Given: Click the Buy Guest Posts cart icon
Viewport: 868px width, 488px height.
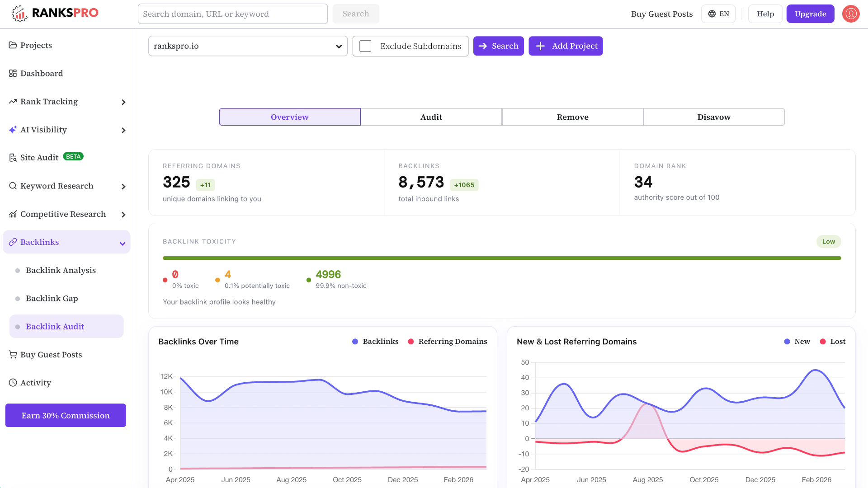Looking at the screenshot, I should pos(13,355).
